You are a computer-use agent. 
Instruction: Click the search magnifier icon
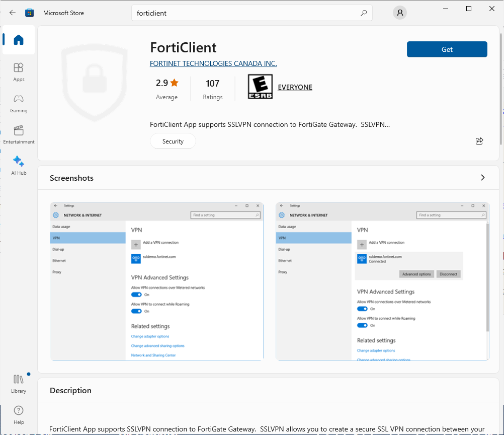click(x=364, y=13)
